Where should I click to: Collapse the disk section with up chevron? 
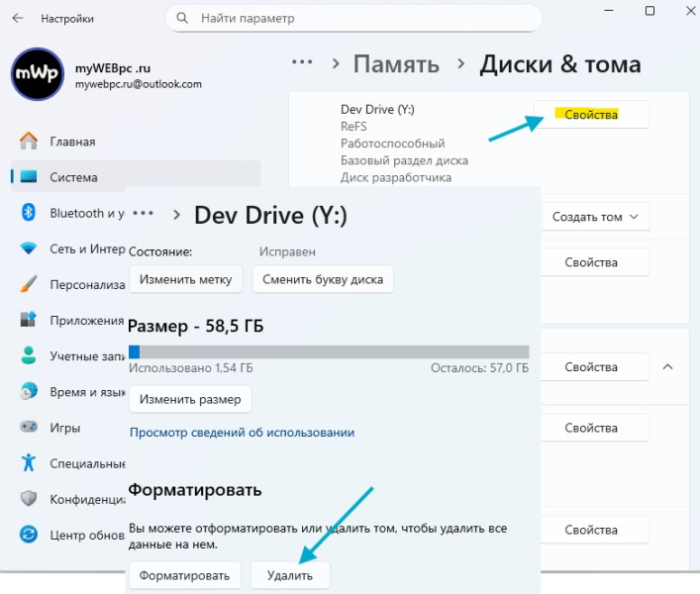pyautogui.click(x=668, y=367)
